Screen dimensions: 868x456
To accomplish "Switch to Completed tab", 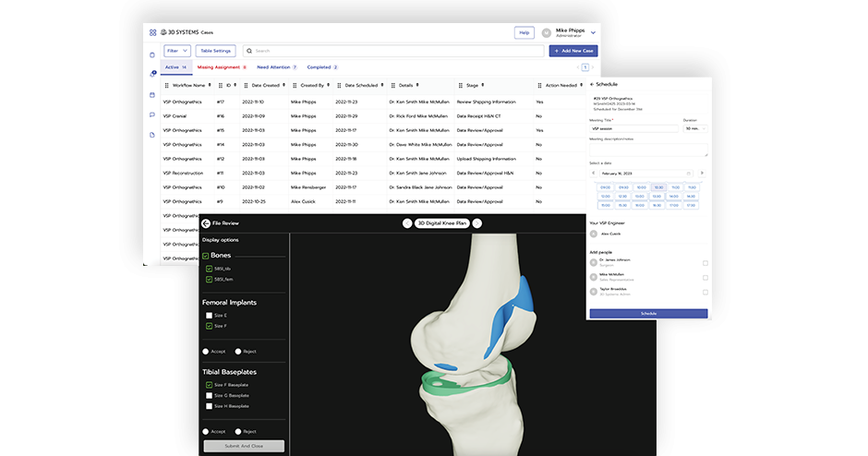I will [x=322, y=67].
